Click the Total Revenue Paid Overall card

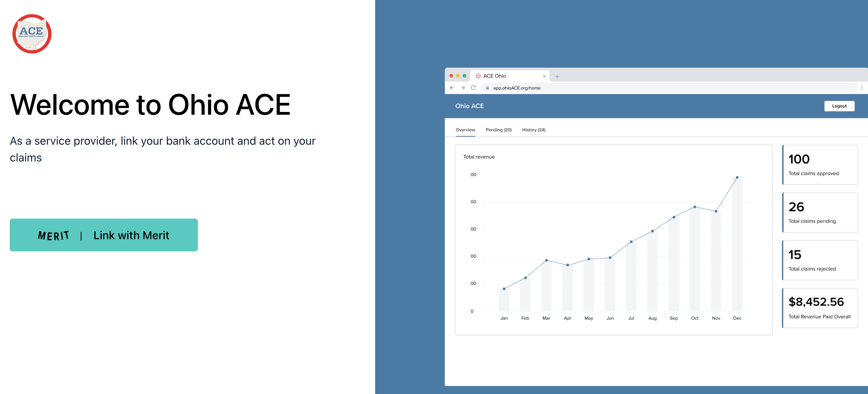820,308
